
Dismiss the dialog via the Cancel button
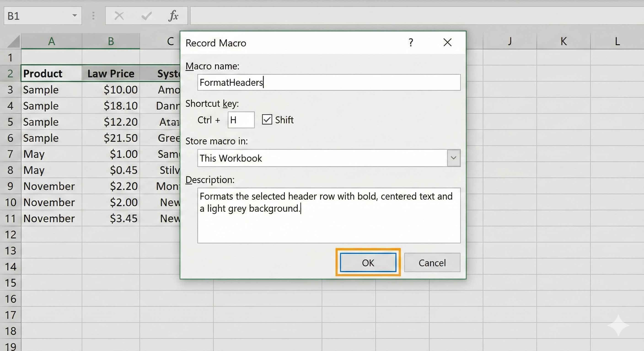(432, 263)
